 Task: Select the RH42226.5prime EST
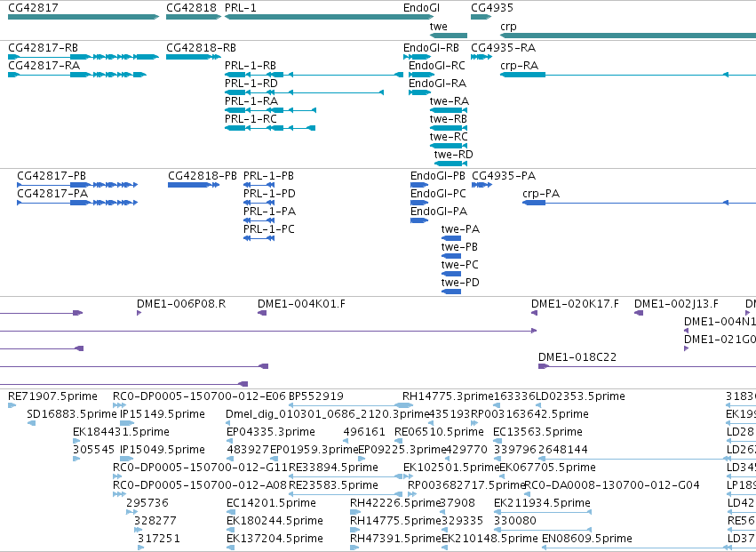pos(354,512)
